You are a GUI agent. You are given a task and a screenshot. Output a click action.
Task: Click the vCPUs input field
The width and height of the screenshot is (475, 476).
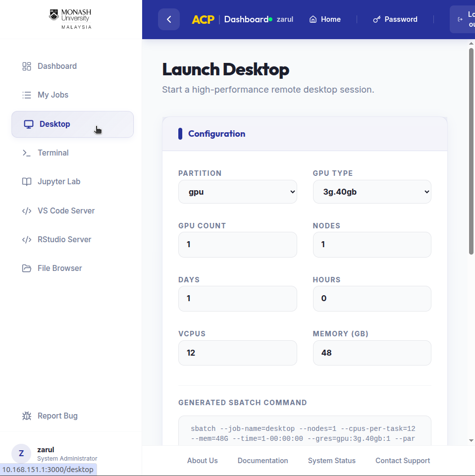(237, 353)
